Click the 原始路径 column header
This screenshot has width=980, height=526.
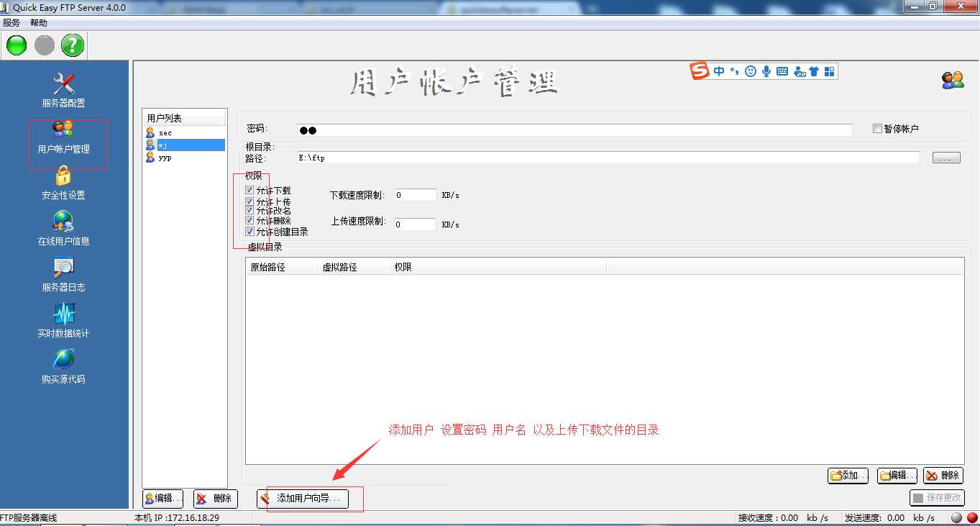pyautogui.click(x=282, y=267)
